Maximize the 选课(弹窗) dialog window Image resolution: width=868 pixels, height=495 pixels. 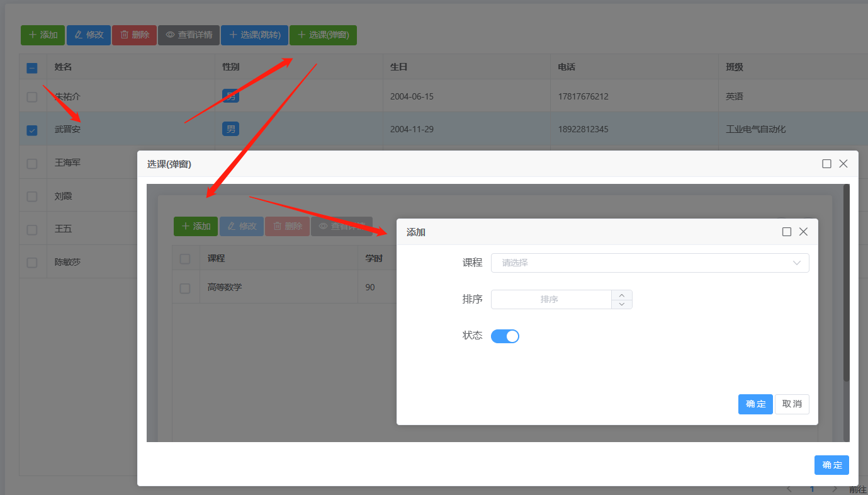826,164
